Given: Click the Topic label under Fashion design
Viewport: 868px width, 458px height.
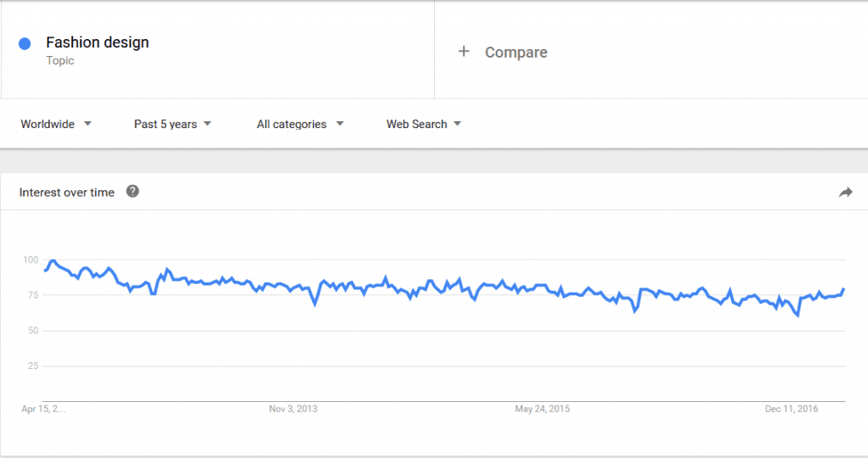Looking at the screenshot, I should (60, 60).
